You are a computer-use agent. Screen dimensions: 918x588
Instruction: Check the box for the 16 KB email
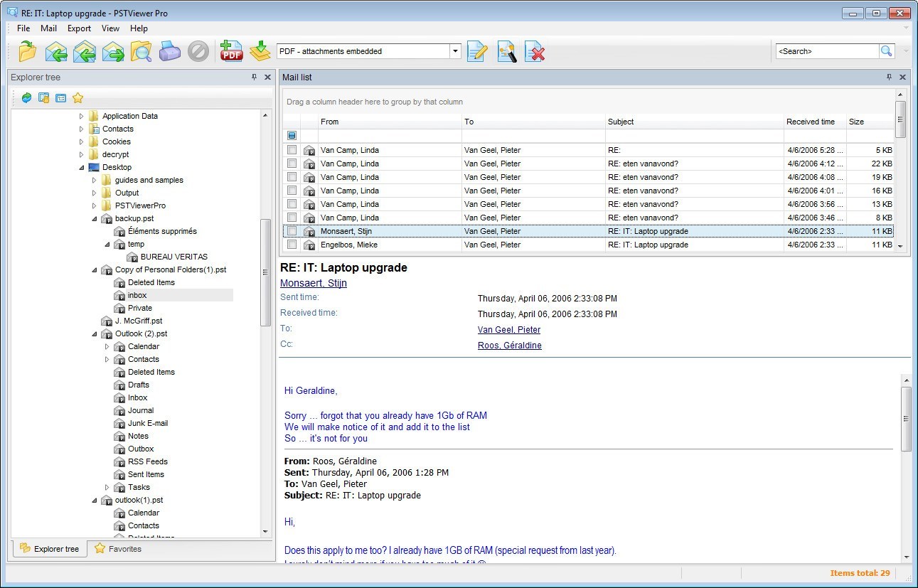click(x=292, y=191)
